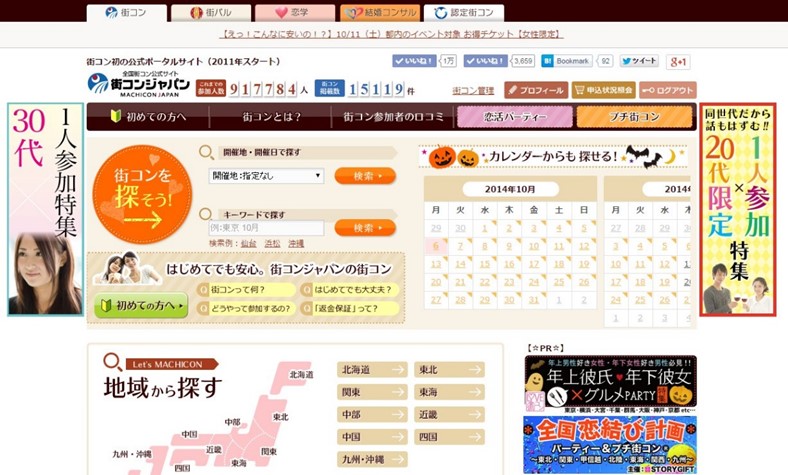
Task: Click 検索 button beside the location dropdown
Action: pos(365,176)
